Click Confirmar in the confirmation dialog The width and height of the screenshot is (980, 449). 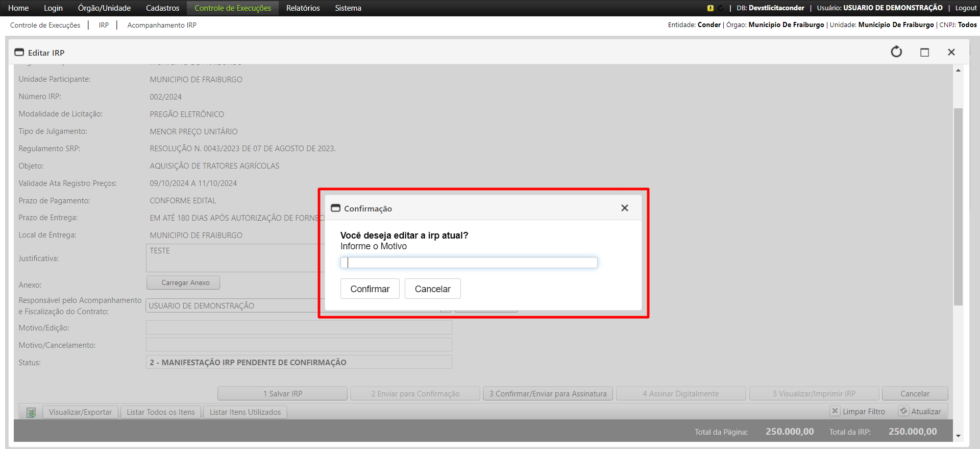click(370, 289)
